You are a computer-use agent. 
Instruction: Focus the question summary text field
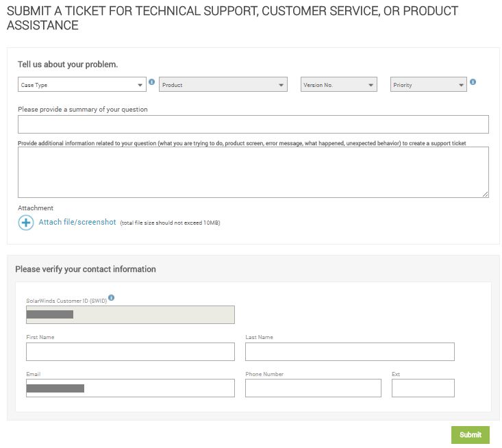click(253, 124)
